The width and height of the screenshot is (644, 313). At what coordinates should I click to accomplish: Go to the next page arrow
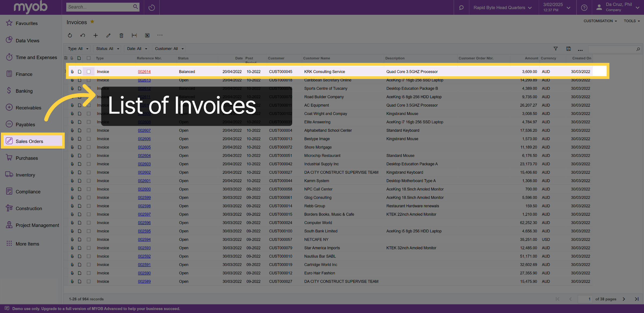(624, 299)
